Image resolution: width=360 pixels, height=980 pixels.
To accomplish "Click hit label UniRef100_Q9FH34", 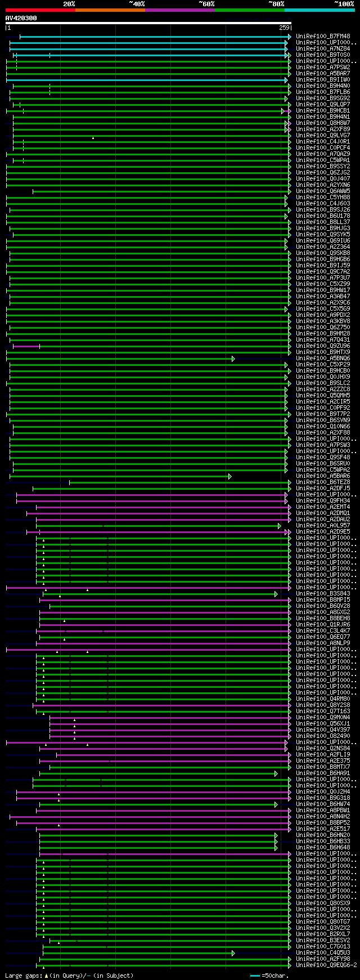I will (x=323, y=501).
